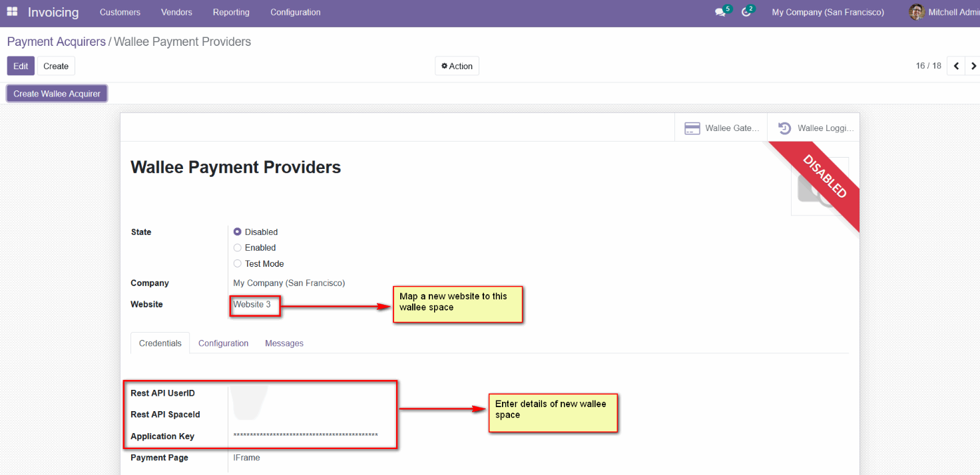Click Create Wallee Acquirer button
The height and width of the screenshot is (475, 980).
[57, 94]
